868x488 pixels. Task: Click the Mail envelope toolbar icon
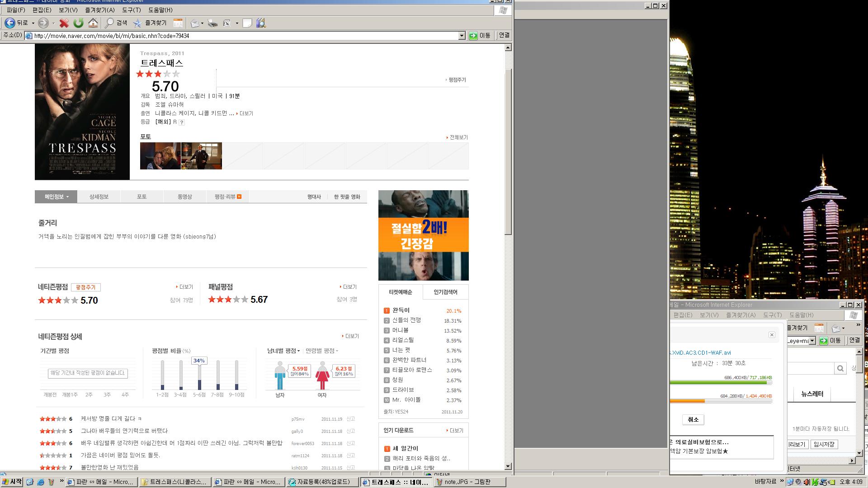195,23
